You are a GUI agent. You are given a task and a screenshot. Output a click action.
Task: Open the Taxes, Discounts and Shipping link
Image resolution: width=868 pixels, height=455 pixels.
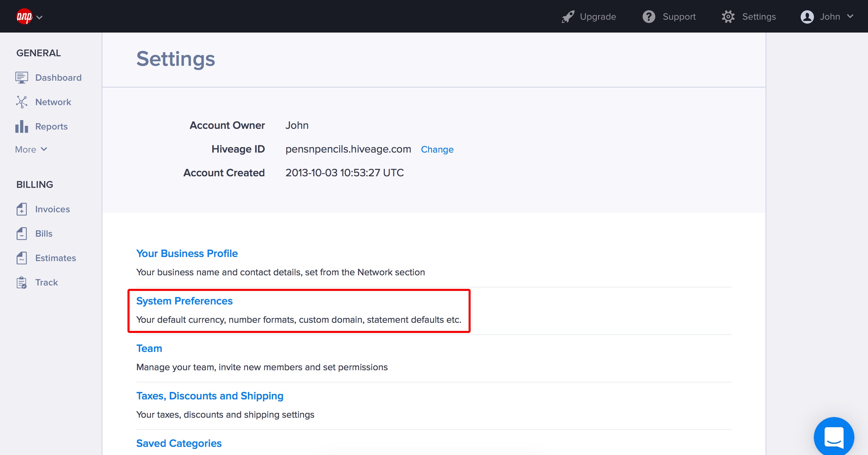210,396
